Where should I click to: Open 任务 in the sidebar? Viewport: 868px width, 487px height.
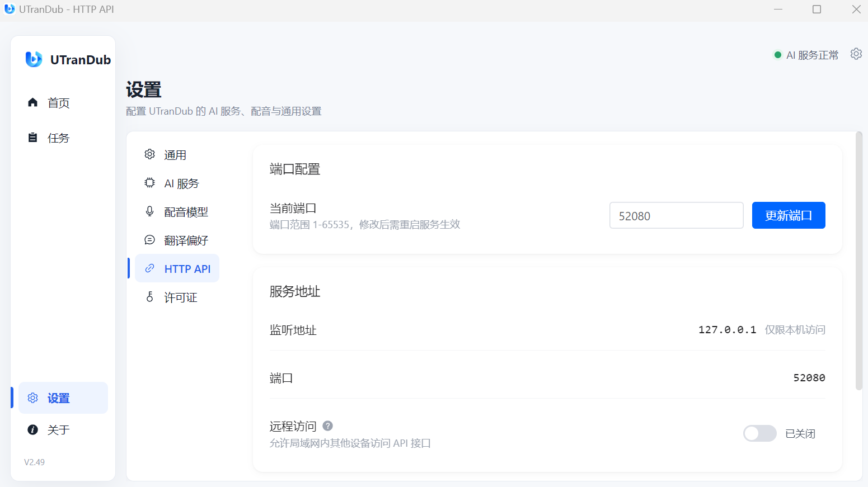[x=63, y=138]
